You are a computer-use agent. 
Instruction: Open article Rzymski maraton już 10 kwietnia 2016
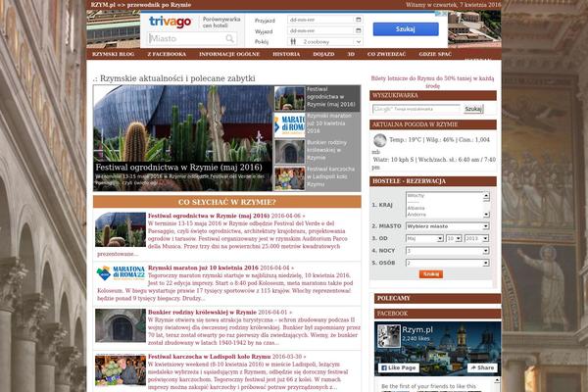(x=203, y=268)
